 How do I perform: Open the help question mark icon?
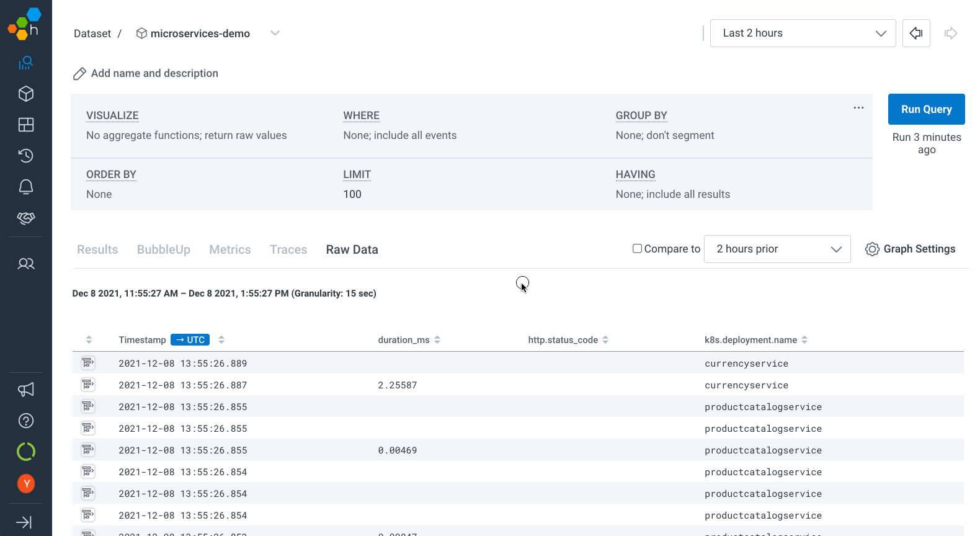point(26,421)
